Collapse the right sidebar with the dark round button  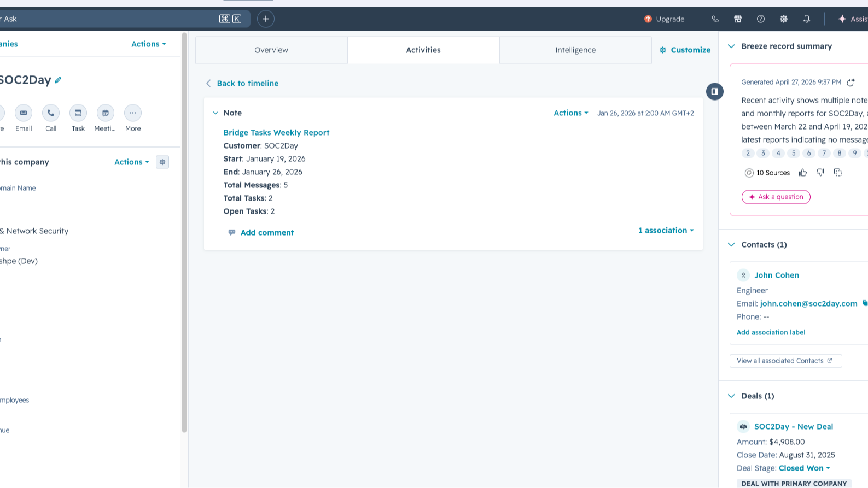(x=715, y=91)
